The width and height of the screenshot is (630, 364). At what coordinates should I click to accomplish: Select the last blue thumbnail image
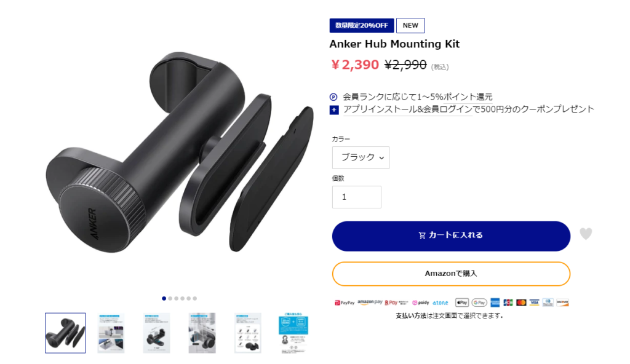pos(293,333)
